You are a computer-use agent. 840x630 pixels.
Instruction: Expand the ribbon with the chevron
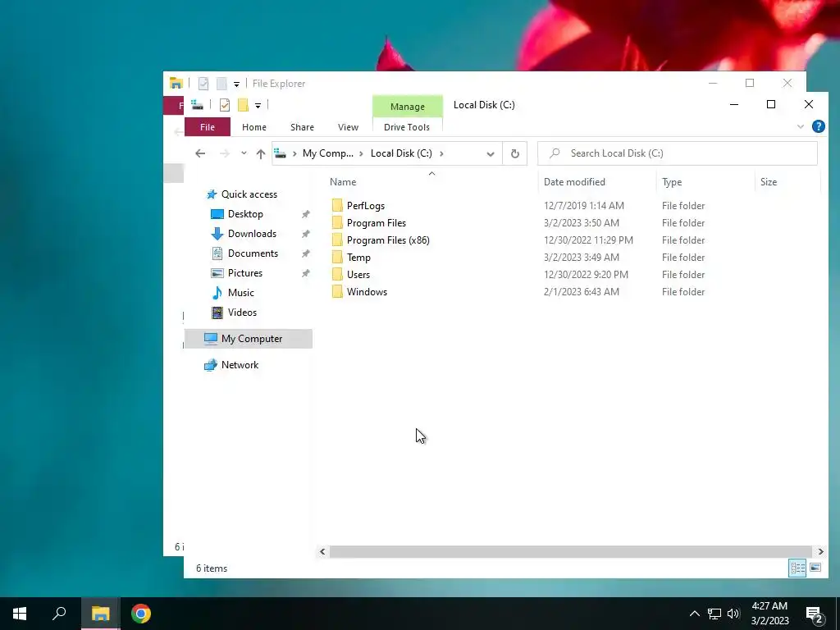tap(801, 127)
